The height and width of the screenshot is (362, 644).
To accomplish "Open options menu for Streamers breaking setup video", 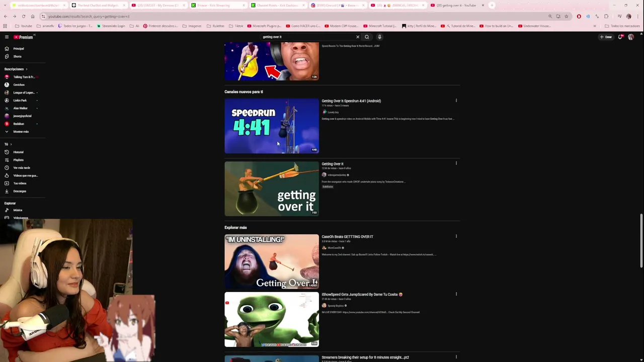I will (x=456, y=357).
